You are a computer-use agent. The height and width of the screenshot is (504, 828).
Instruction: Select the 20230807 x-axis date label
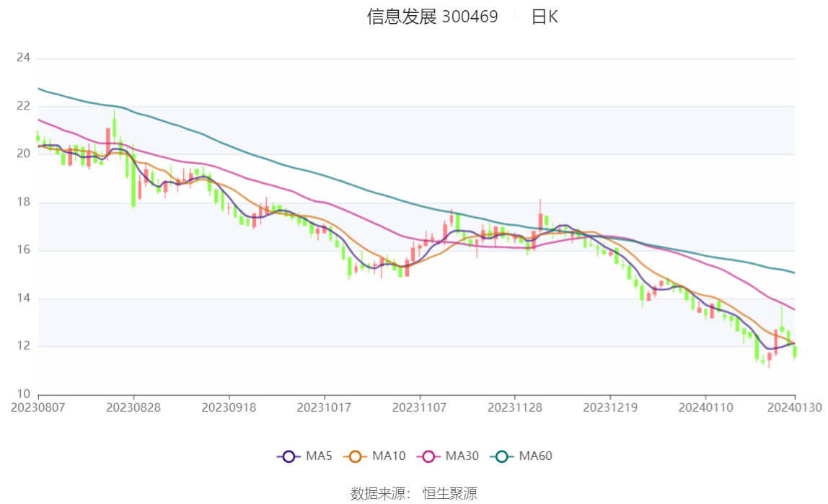[x=38, y=408]
